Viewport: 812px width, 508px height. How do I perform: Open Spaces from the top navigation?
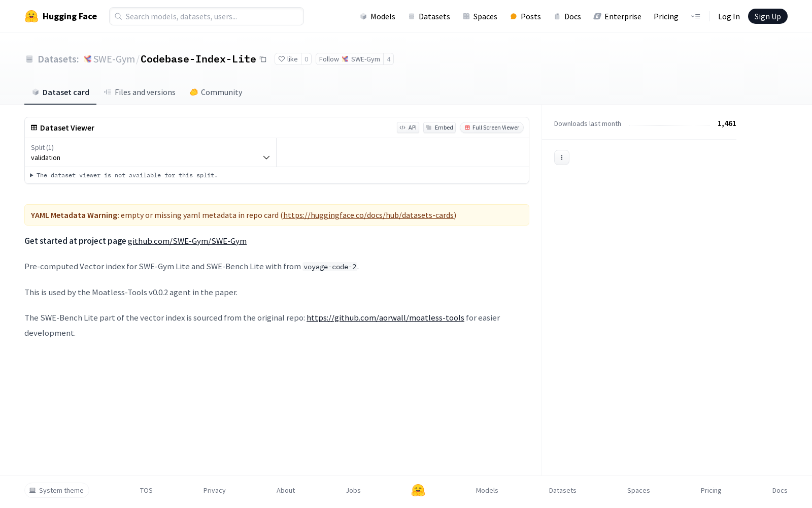(x=480, y=16)
